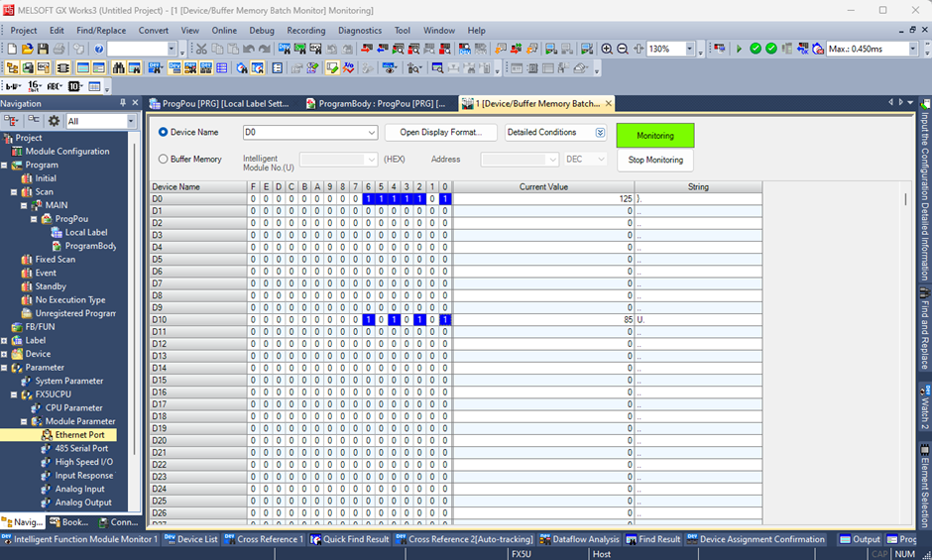Screen dimensions: 932x560
Task: Open the Navigation All filter dropdown
Action: point(131,121)
